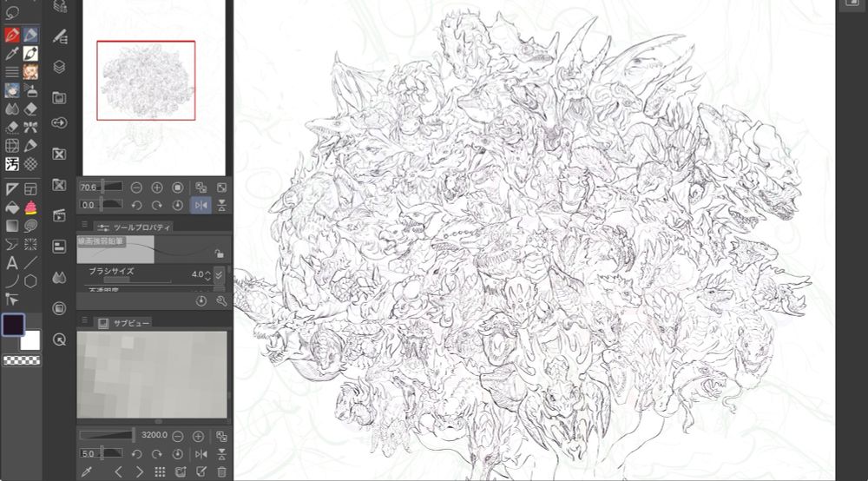Open the folder material panel icon
This screenshot has width=868, height=481.
pyautogui.click(x=59, y=98)
